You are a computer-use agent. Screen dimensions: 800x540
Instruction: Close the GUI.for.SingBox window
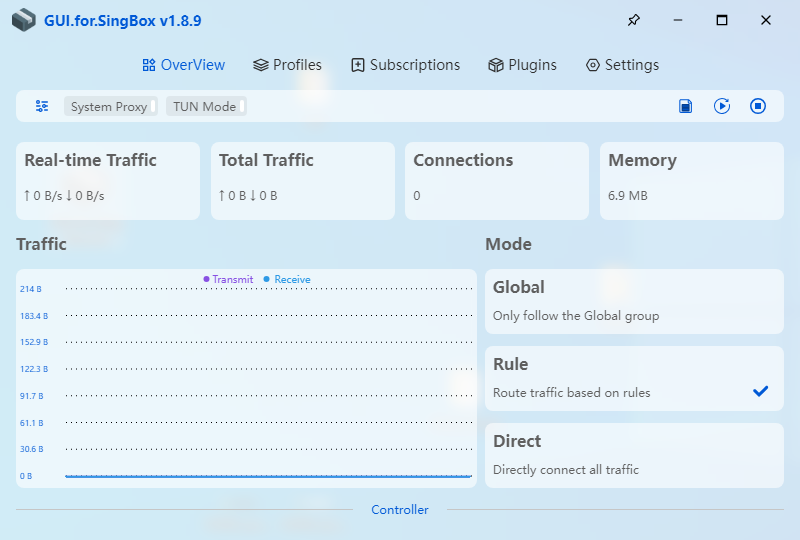(765, 20)
